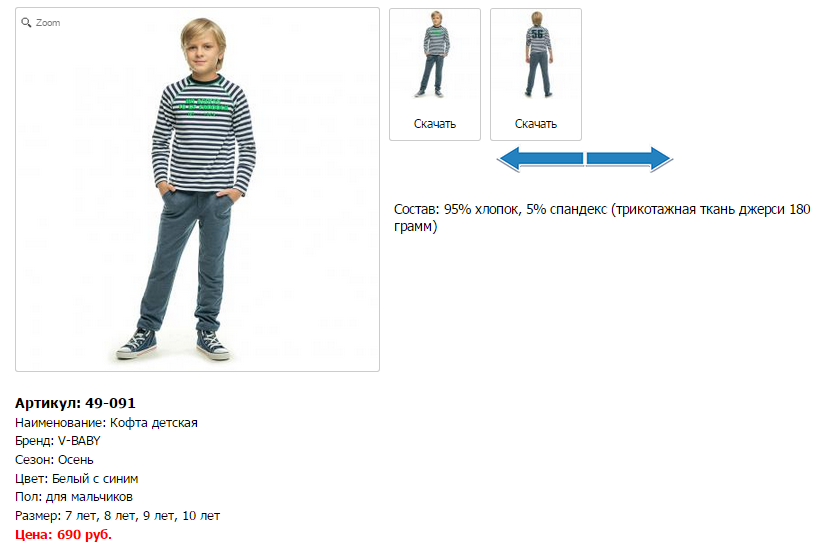Click the Состав fabric composition text
This screenshot has height=558, width=818.
602,217
